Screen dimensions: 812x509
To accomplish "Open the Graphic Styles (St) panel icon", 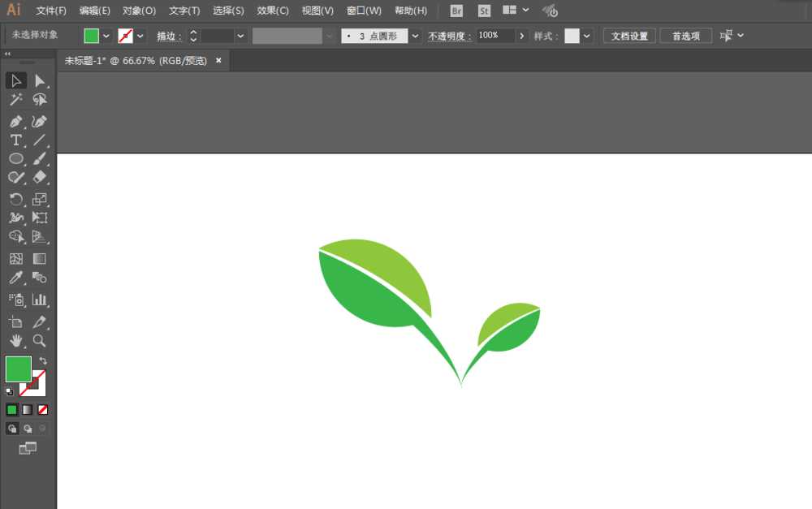I will pos(484,11).
